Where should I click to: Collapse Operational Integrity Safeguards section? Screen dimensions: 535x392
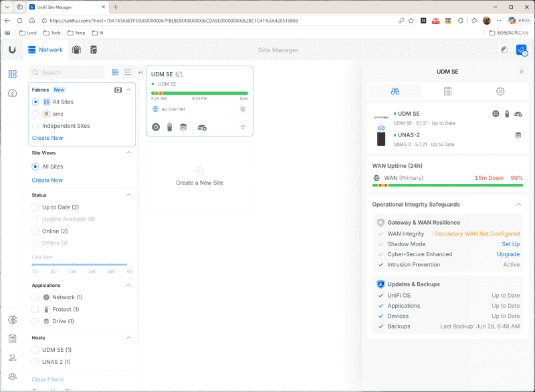tap(519, 205)
